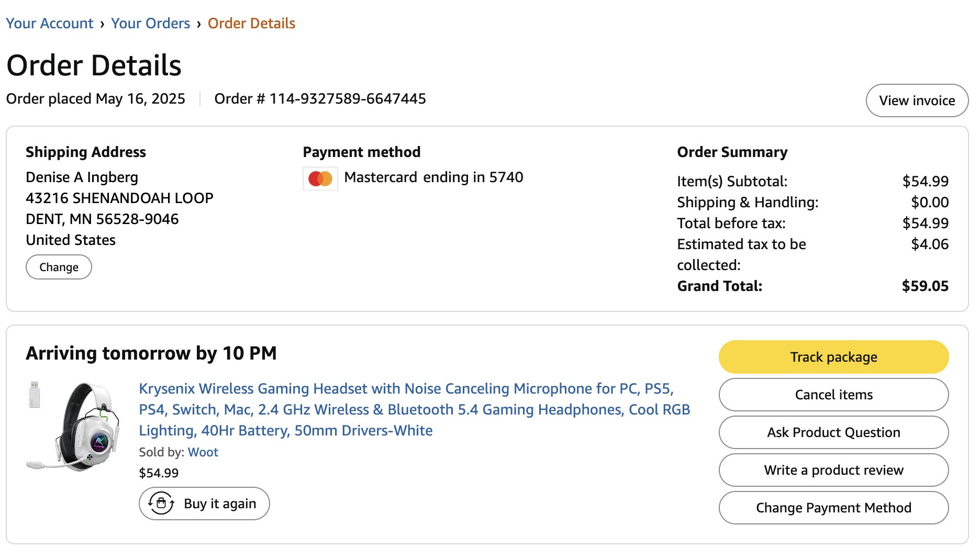The width and height of the screenshot is (980, 559).
Task: Click the Buy it again cart icon
Action: click(161, 504)
